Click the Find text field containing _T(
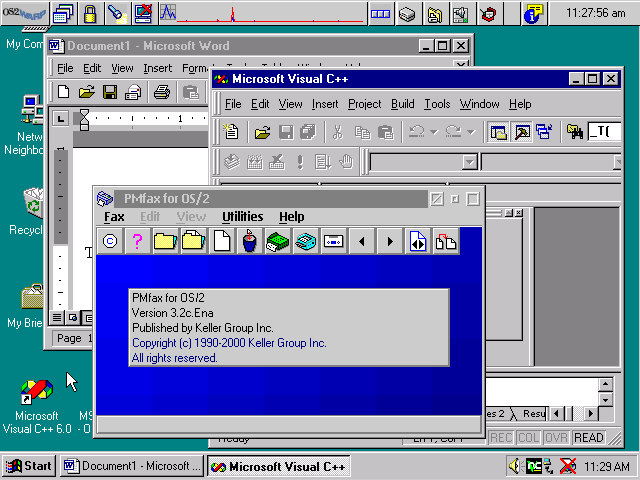 pyautogui.click(x=604, y=132)
